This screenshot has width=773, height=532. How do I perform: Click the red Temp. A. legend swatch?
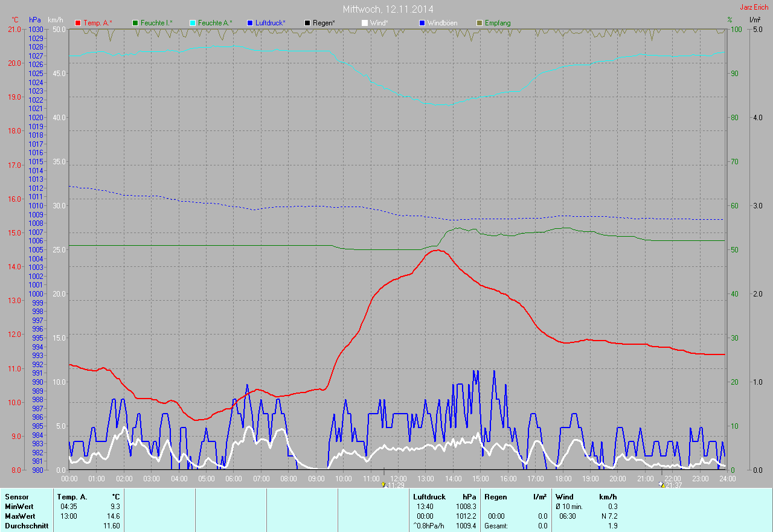coord(78,23)
